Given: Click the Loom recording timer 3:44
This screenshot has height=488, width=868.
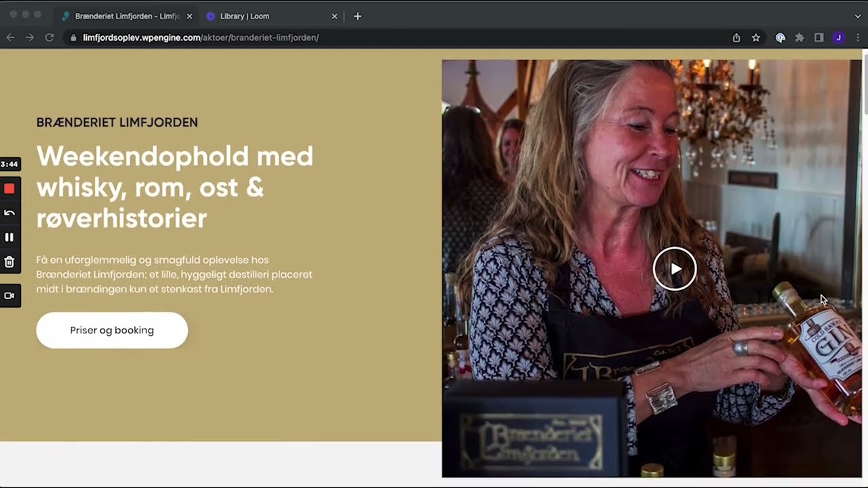Looking at the screenshot, I should pos(9,164).
